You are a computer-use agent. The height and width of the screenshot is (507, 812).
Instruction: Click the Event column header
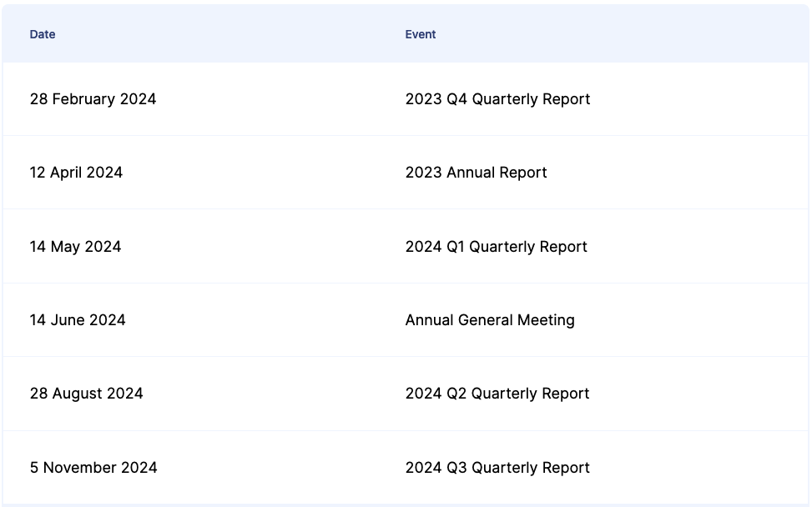click(x=421, y=34)
